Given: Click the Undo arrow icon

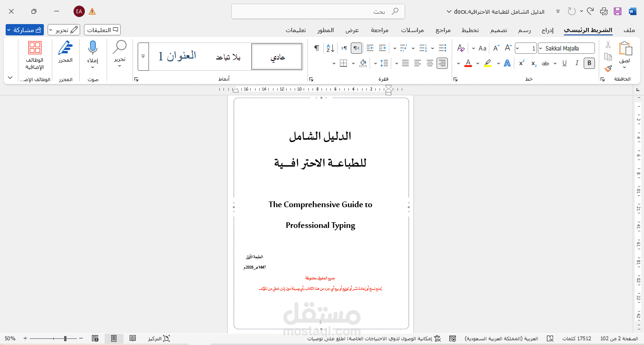Looking at the screenshot, I should point(590,11).
